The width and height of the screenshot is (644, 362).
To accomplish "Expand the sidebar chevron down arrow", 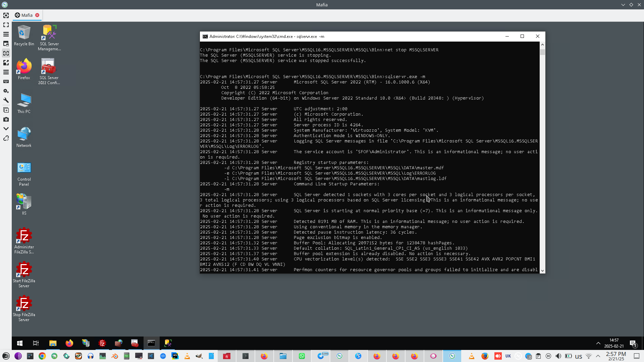I will point(6,129).
